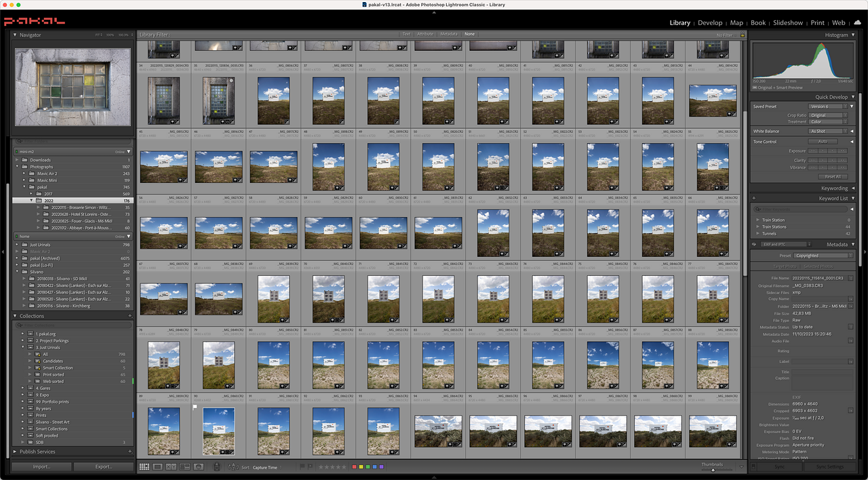
Task: Open the White Balance As Shot dropdown
Action: [x=826, y=131]
